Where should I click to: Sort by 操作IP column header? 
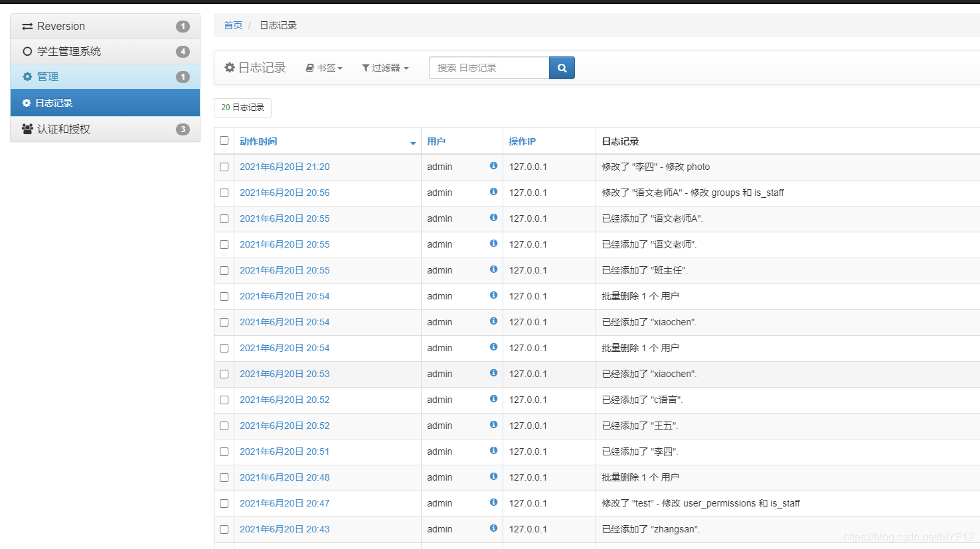522,141
